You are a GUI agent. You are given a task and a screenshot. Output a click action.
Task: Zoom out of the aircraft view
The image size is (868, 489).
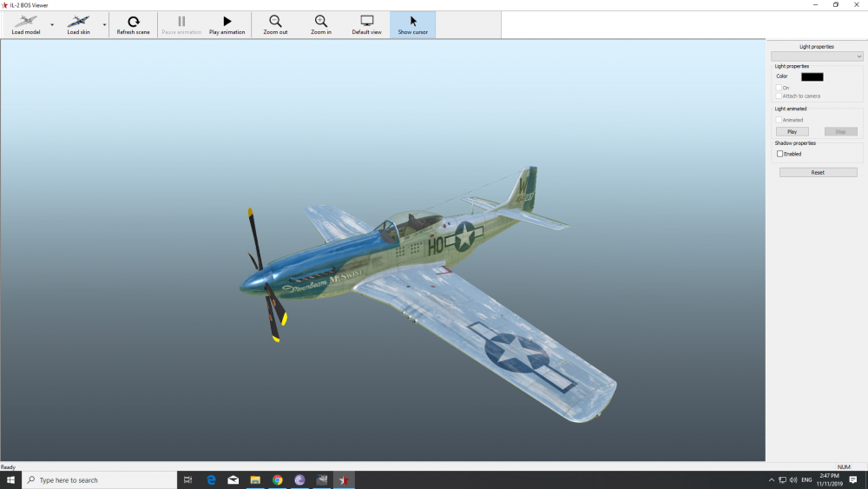tap(275, 24)
